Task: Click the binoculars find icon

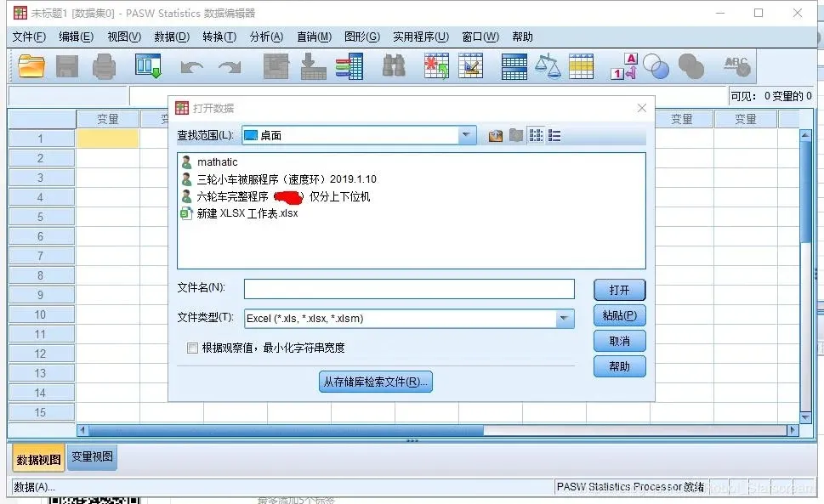Action: point(394,66)
